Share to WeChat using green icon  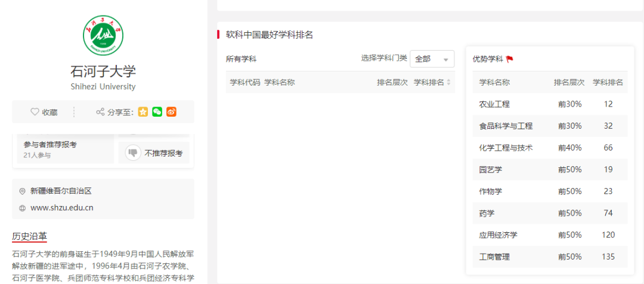coord(157,112)
